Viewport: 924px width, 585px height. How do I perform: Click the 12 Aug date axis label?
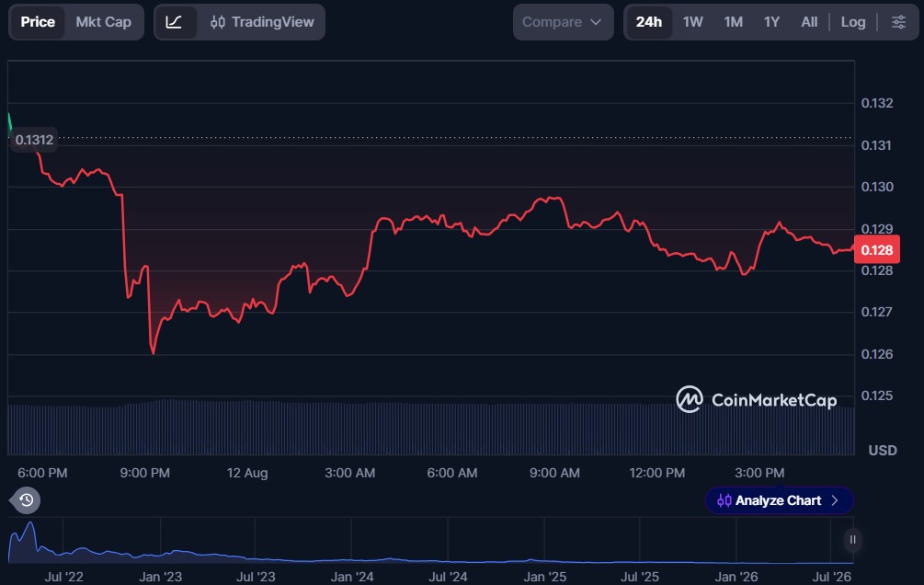pos(247,473)
